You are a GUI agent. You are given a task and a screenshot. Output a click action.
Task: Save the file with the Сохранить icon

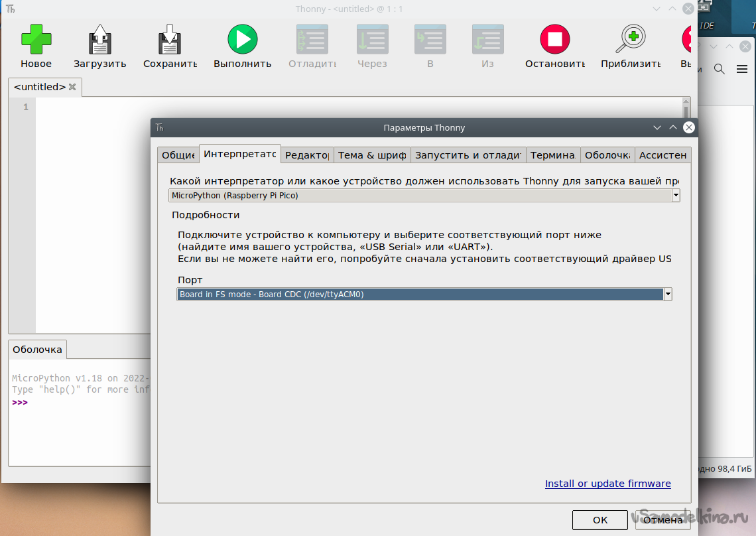tap(170, 39)
